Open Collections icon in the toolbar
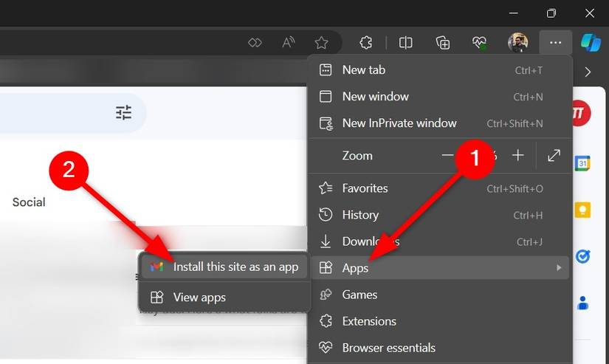Viewport: 609px width, 364px height. [443, 43]
